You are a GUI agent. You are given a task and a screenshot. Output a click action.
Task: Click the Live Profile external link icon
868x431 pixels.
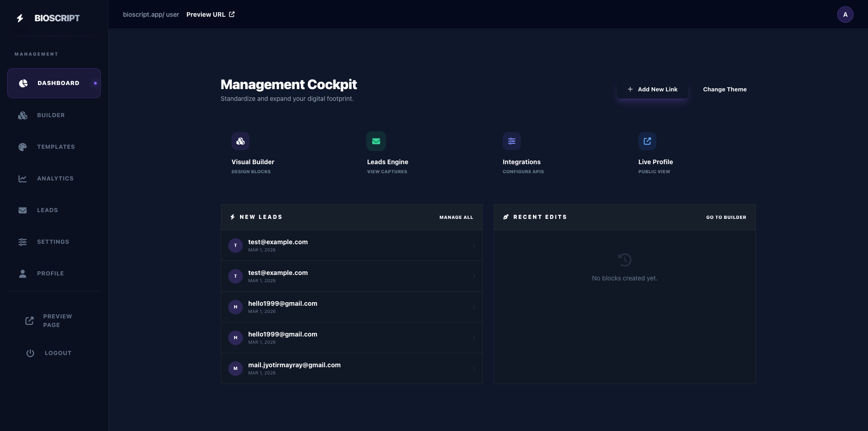pyautogui.click(x=647, y=141)
